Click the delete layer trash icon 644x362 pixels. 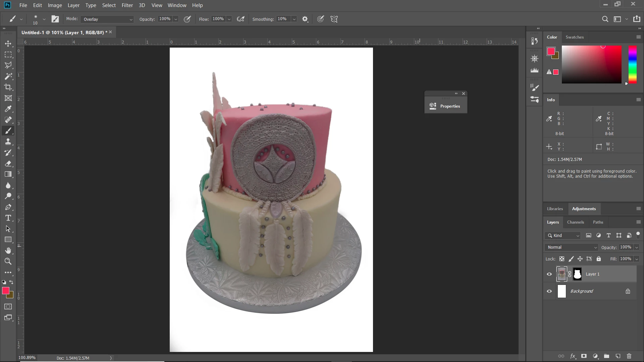click(629, 356)
